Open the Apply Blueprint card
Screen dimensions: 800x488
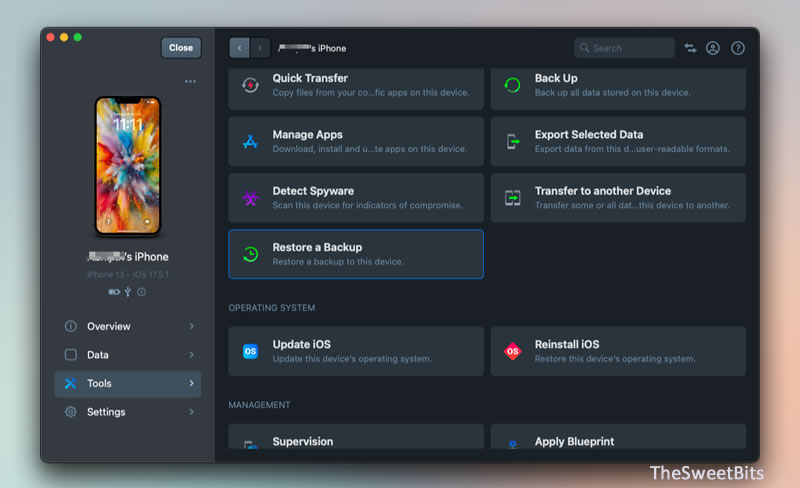tap(618, 437)
